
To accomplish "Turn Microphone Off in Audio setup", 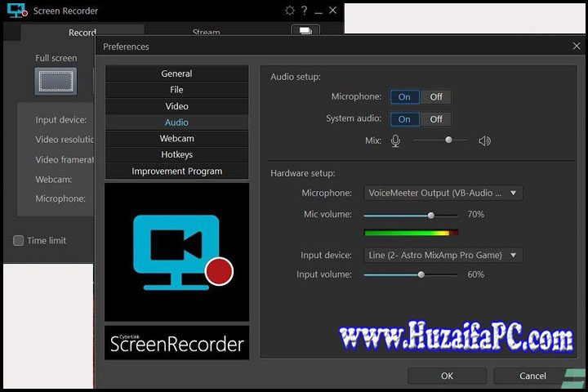I will tap(436, 97).
